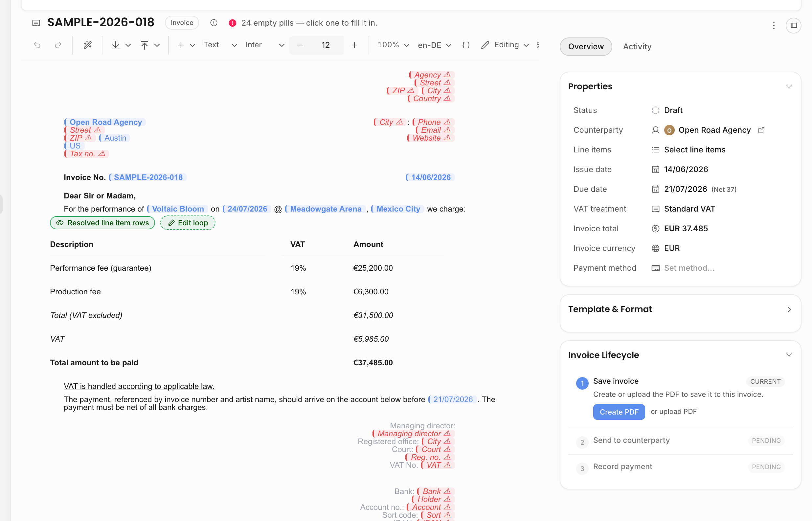The height and width of the screenshot is (521, 812).
Task: Collapse the Invoice Lifecycle section
Action: tap(789, 355)
